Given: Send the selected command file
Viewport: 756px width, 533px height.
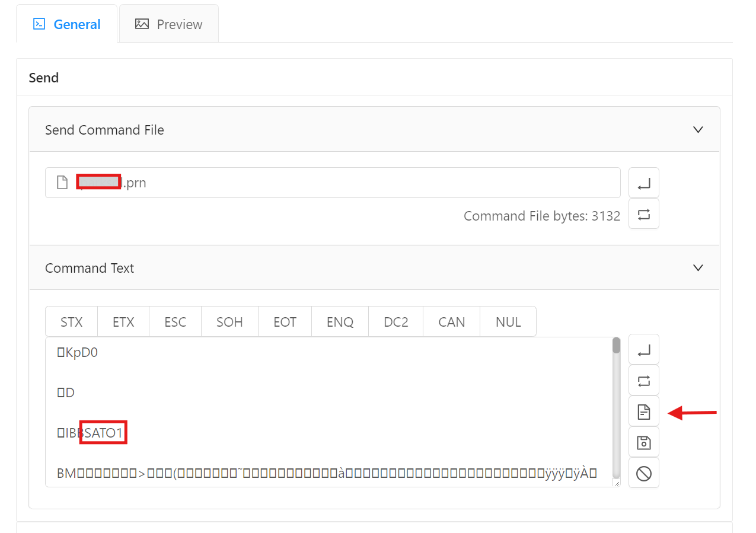Looking at the screenshot, I should [x=643, y=183].
